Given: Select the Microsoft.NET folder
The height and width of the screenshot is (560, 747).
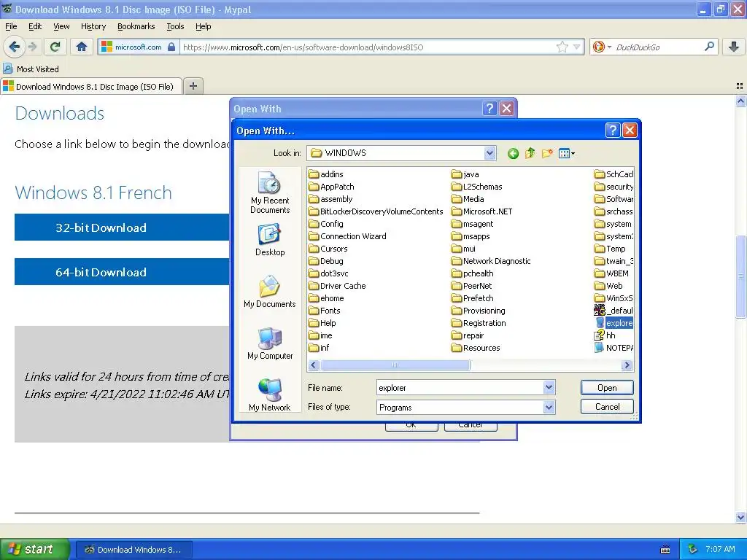Looking at the screenshot, I should [481, 211].
